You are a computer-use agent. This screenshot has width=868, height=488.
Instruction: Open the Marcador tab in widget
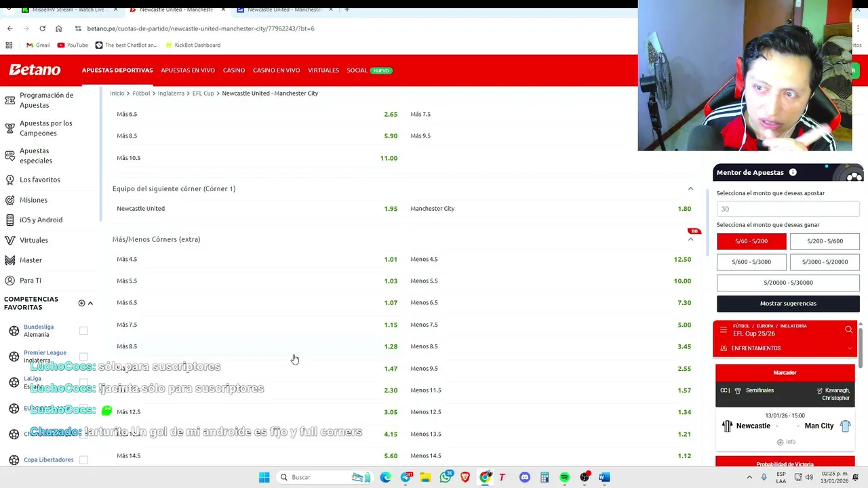coord(785,373)
